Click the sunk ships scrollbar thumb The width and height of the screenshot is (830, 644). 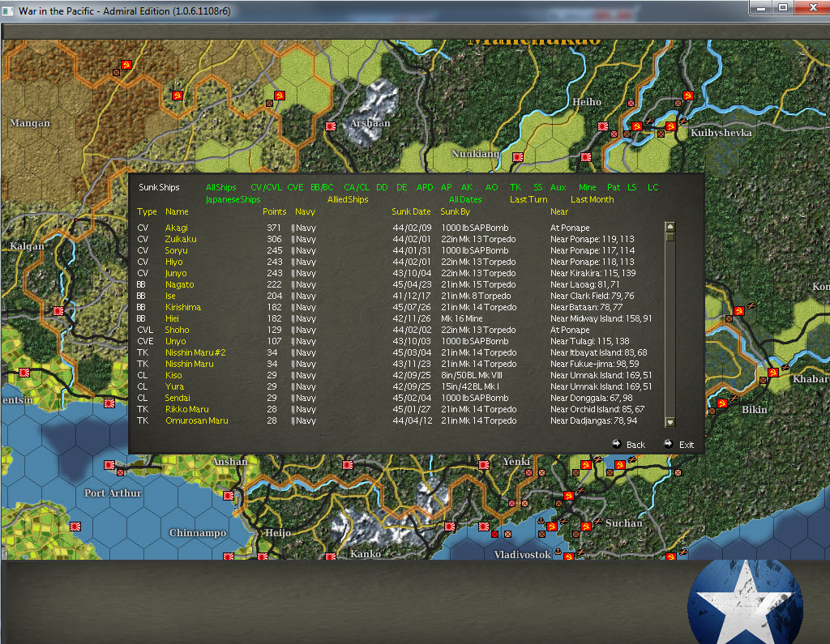pos(670,237)
